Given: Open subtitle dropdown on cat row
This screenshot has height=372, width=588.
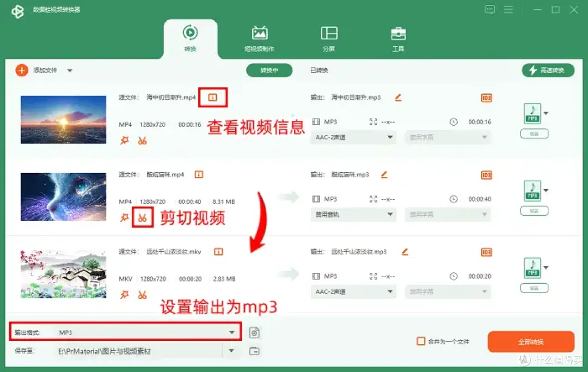Looking at the screenshot, I should (448, 215).
